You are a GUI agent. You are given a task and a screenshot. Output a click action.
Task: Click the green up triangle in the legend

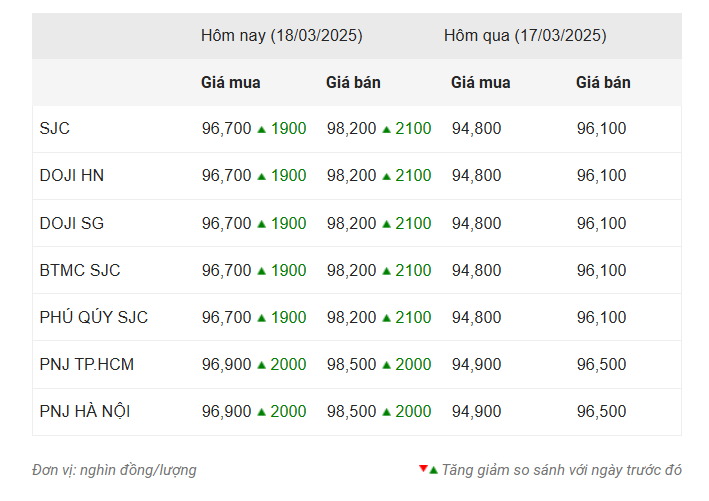click(x=433, y=470)
